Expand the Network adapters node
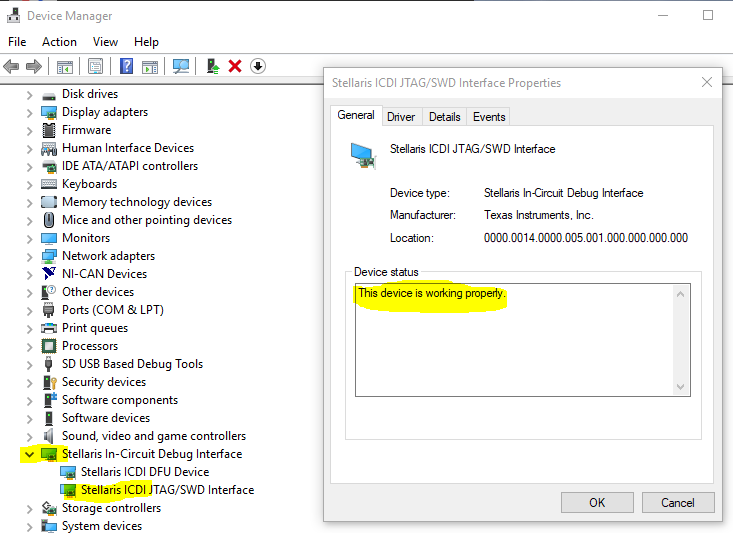 tap(29, 257)
